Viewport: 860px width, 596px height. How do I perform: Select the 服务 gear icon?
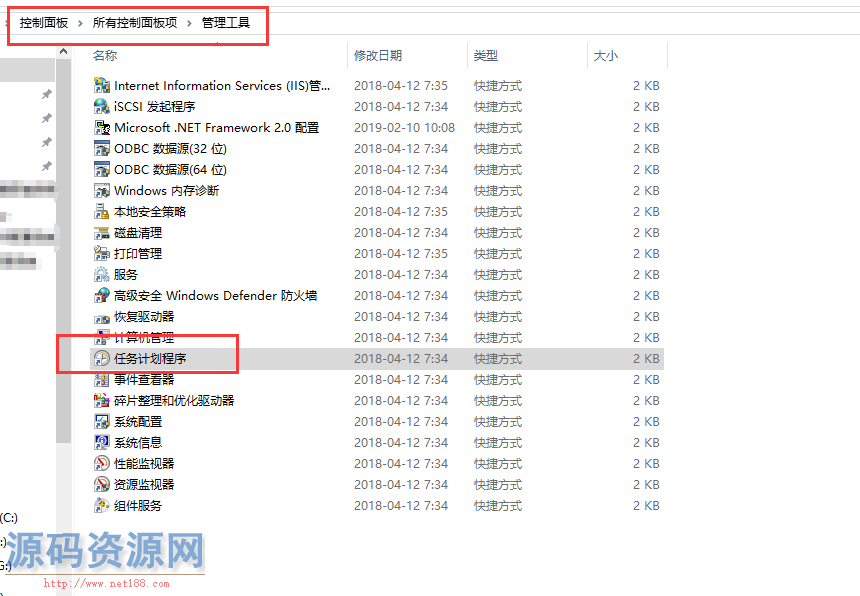[x=101, y=275]
